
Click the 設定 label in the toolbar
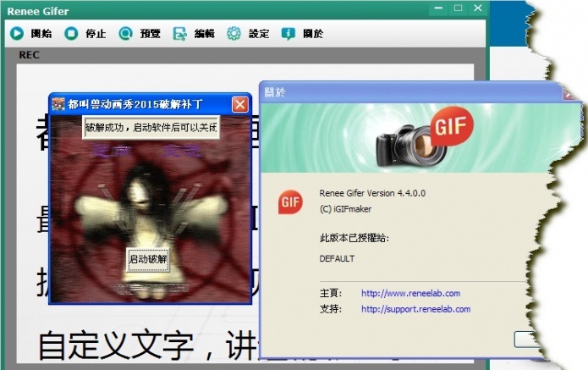tap(259, 34)
